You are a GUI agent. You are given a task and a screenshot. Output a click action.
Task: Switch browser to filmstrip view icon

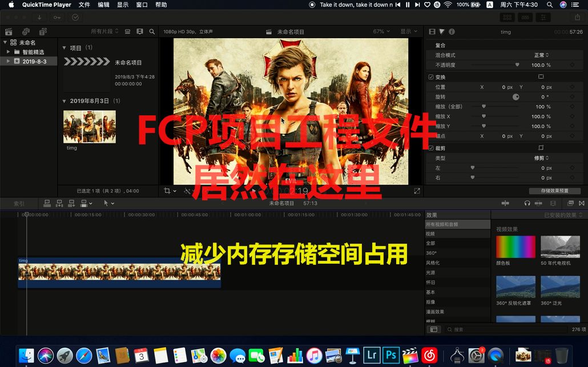tap(139, 31)
